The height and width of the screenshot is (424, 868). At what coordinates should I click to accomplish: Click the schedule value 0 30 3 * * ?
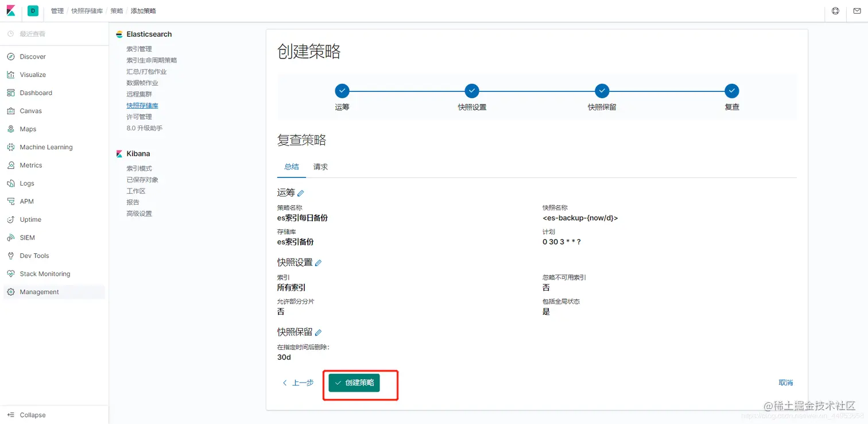(562, 242)
